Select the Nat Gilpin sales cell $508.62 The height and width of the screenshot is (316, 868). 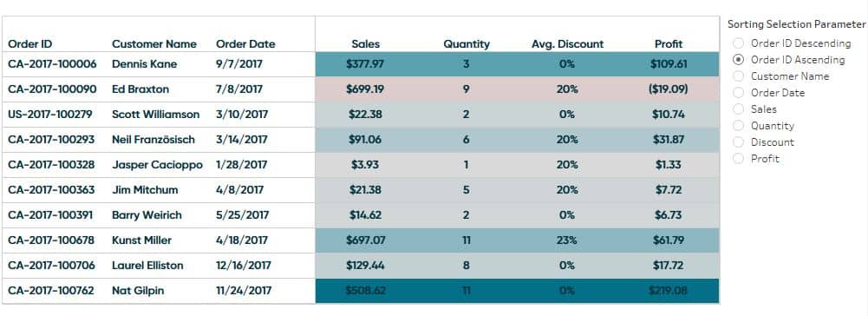[365, 291]
